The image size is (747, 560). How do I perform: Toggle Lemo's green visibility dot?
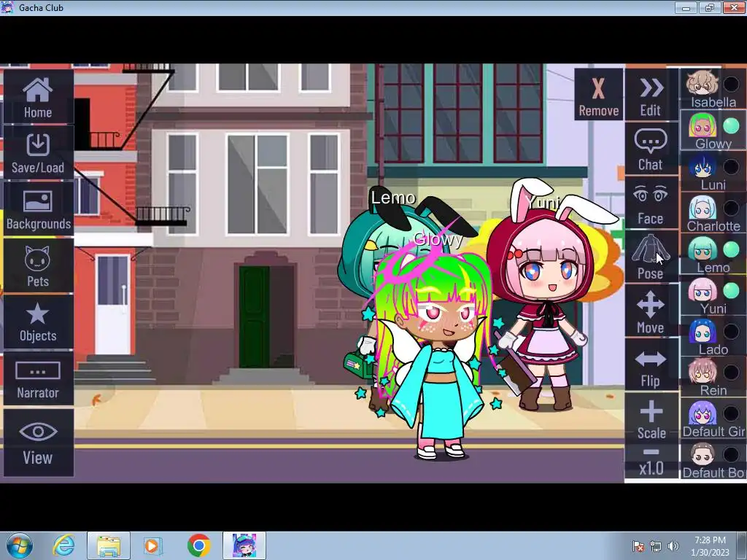point(731,249)
